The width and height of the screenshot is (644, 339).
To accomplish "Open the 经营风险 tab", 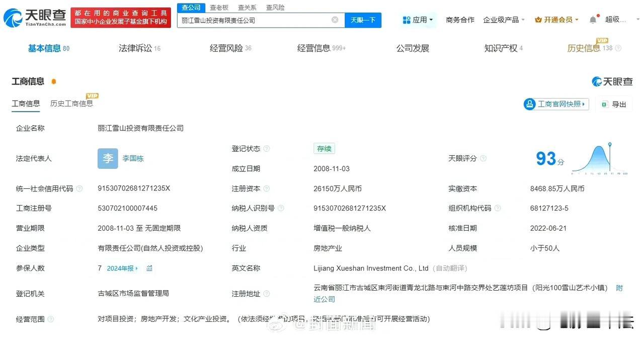I will tap(230, 48).
